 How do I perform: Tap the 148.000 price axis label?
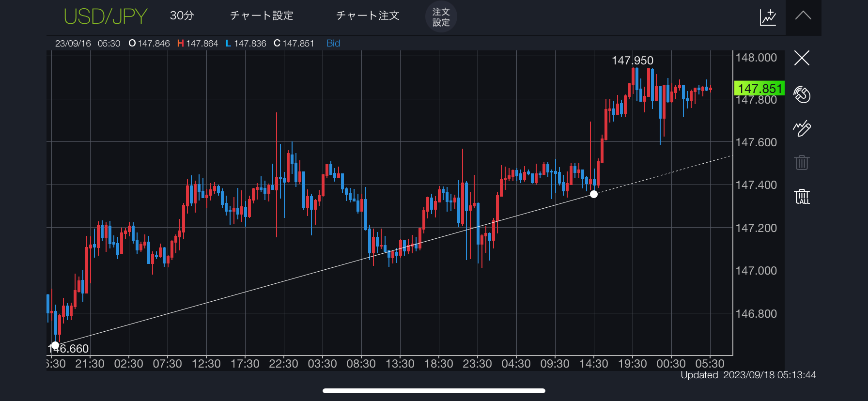tap(756, 58)
